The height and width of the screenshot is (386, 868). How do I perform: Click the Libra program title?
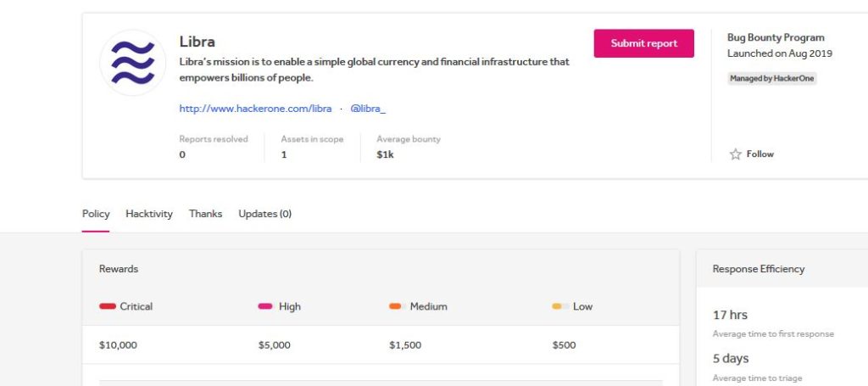click(197, 42)
